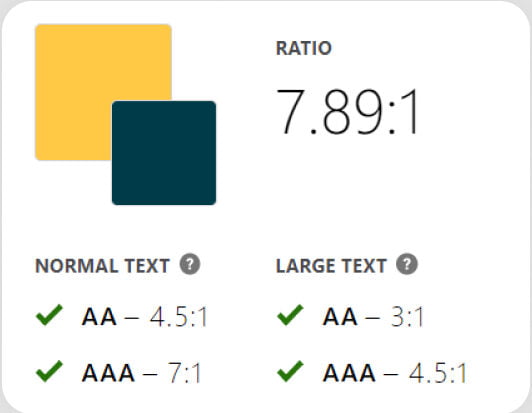Click the Large Text AA 3:1 checkmark
532x413 pixels.
[290, 315]
